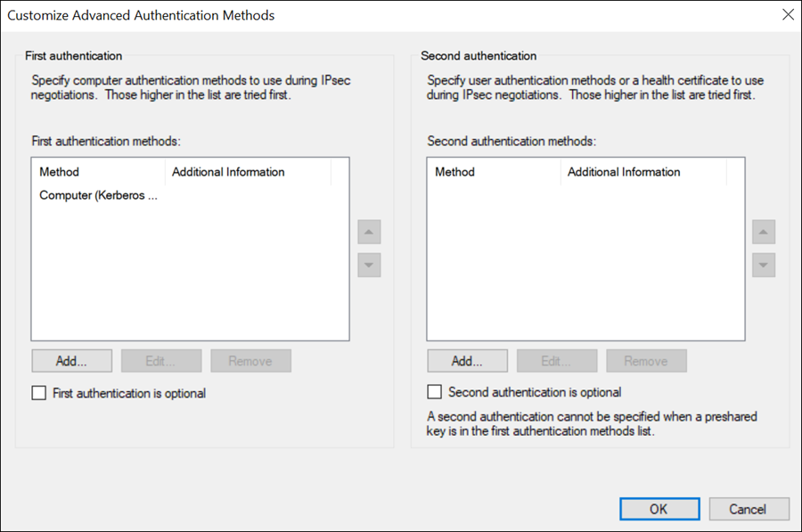Screen dimensions: 802x532
Task: Enable Second authentication is optional
Action: (x=434, y=392)
